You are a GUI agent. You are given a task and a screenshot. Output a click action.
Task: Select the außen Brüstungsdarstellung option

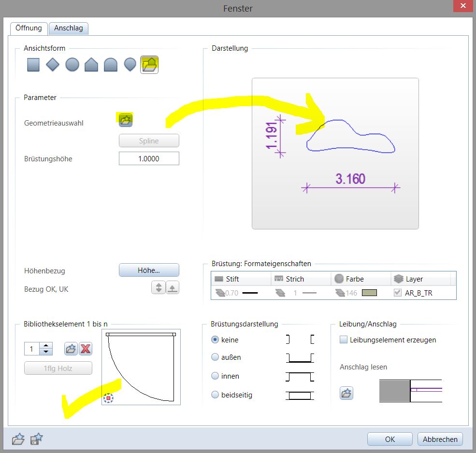point(216,358)
